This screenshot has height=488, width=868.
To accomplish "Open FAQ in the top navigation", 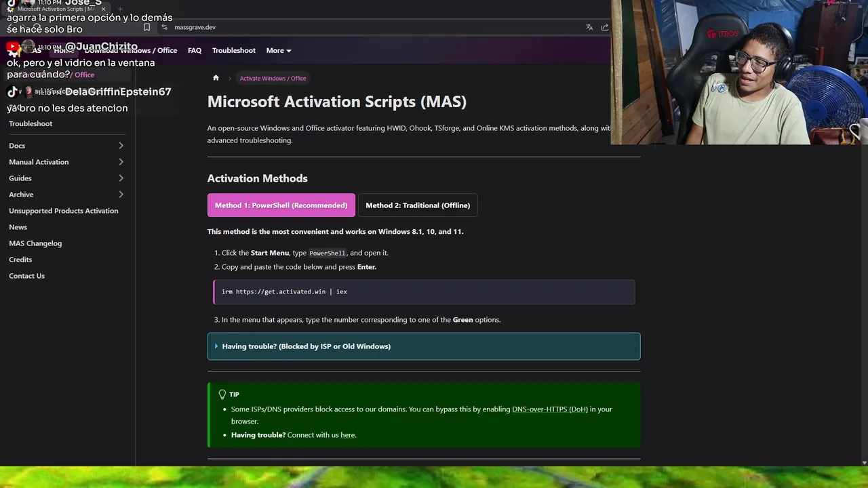I will click(x=195, y=50).
